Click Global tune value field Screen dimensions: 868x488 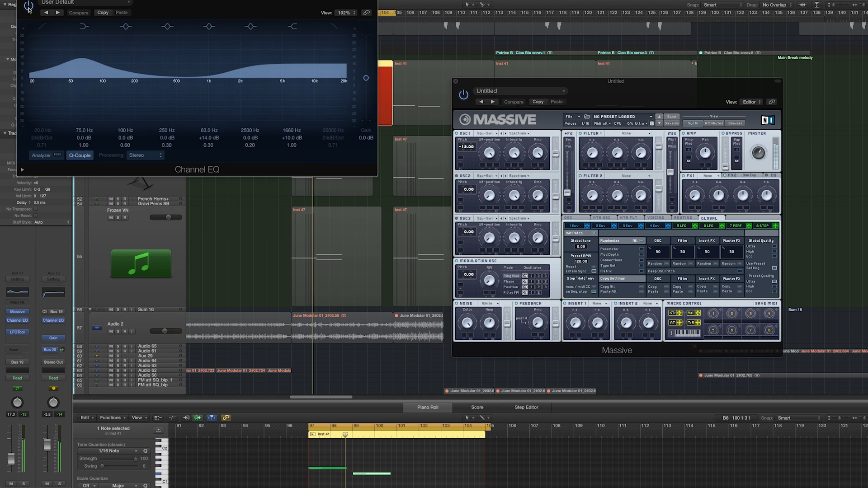point(580,247)
